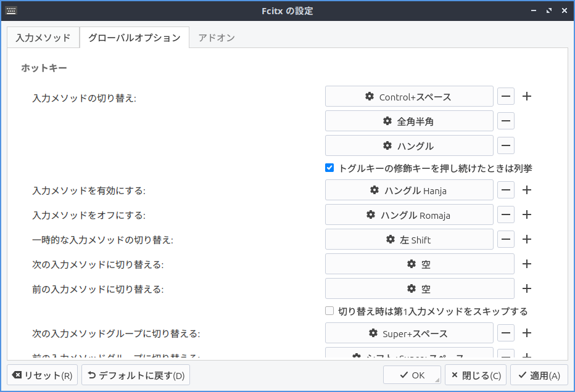Viewport: 575px width, 392px height.
Task: Click the 一時的な入力メソッドの切り替え label
Action: (102, 240)
